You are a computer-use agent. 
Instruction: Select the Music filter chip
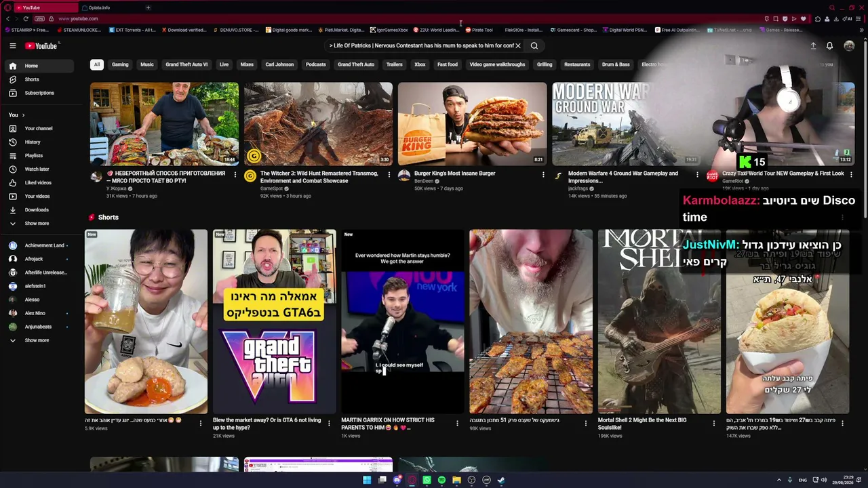click(x=147, y=64)
